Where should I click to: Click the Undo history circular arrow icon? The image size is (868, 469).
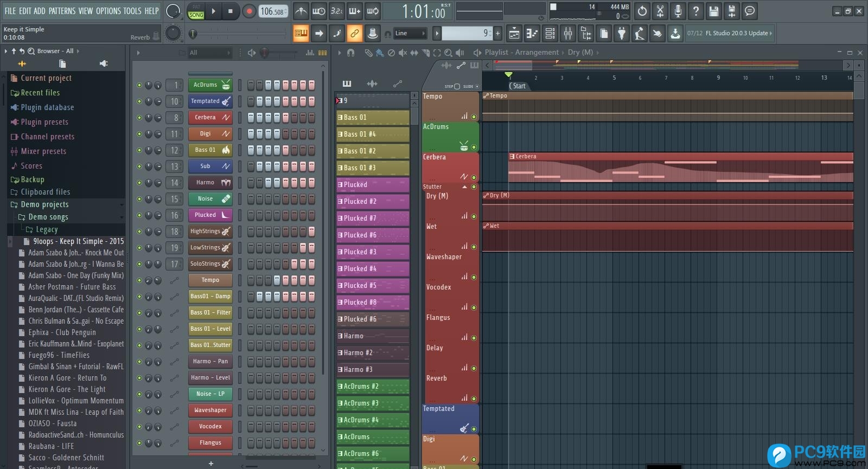[642, 11]
